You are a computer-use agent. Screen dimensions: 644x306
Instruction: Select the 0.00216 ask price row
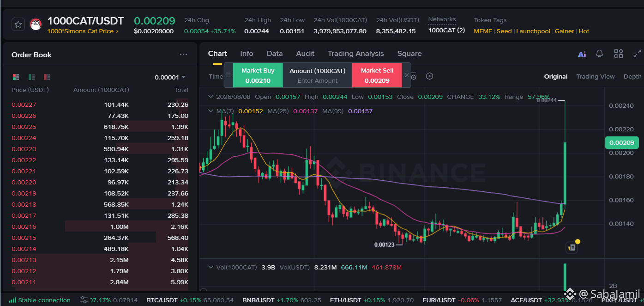100,226
